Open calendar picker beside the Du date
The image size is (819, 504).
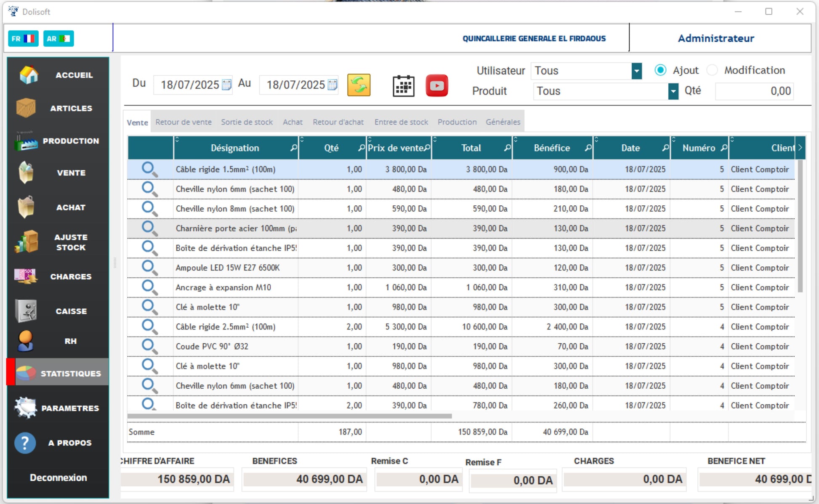click(226, 85)
